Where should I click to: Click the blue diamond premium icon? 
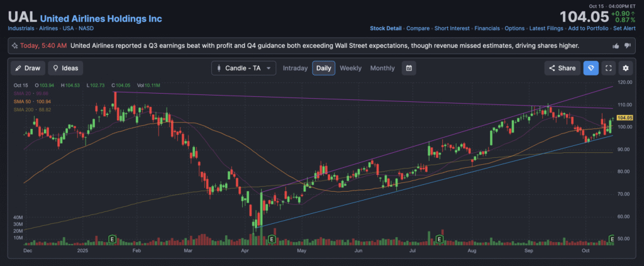point(591,68)
